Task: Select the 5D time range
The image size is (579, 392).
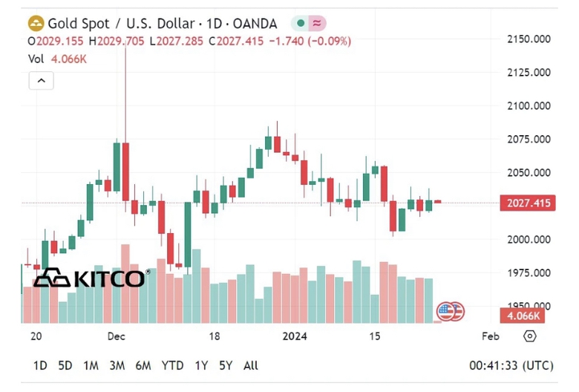Action: point(65,366)
